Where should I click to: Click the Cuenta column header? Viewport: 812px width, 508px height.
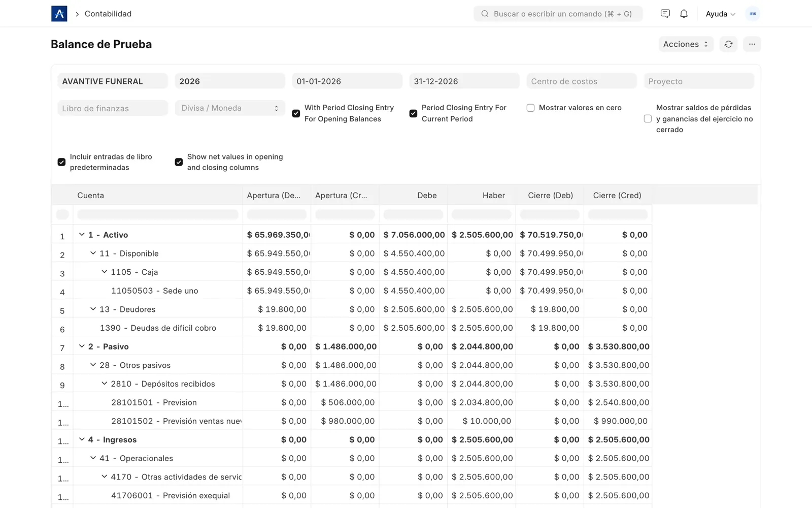(x=158, y=195)
